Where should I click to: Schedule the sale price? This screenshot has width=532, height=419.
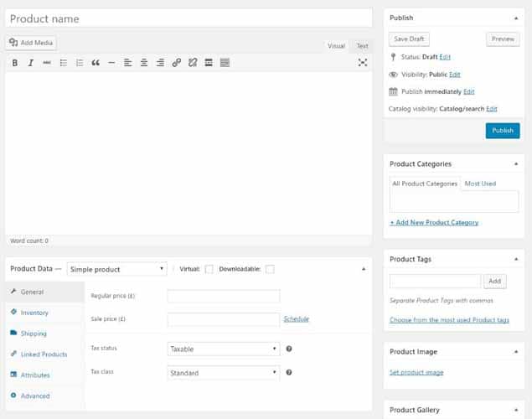click(x=297, y=319)
